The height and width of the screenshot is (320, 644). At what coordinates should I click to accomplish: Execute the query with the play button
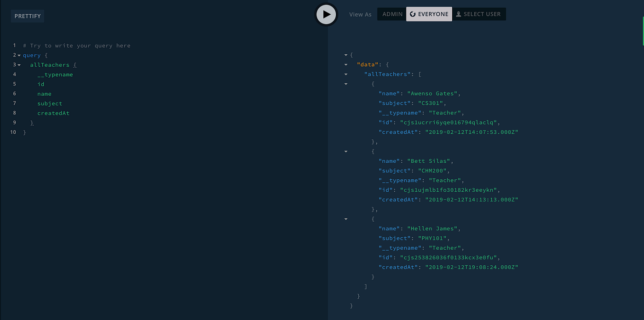326,14
